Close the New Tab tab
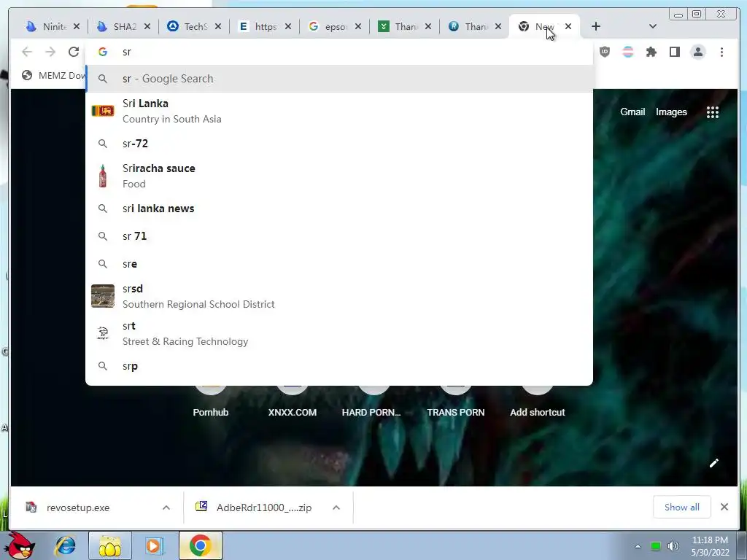Screen dimensions: 747x560 click(x=568, y=27)
